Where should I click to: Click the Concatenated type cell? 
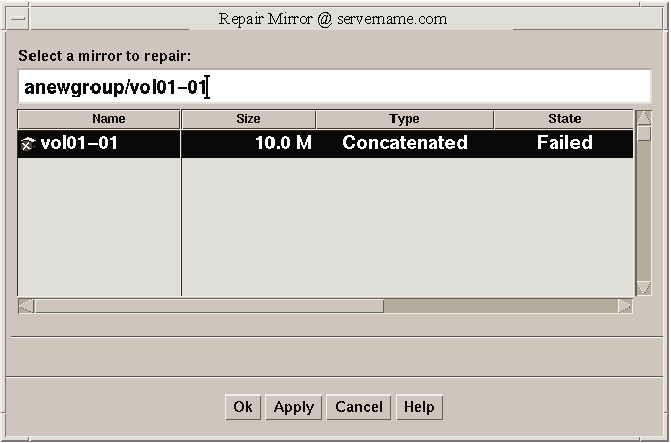[404, 143]
